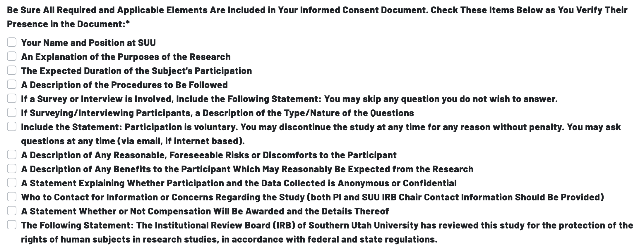This screenshot has height=251, width=644.
Task: Check the 'Benefits to the Participant' checkbox
Action: [12, 169]
